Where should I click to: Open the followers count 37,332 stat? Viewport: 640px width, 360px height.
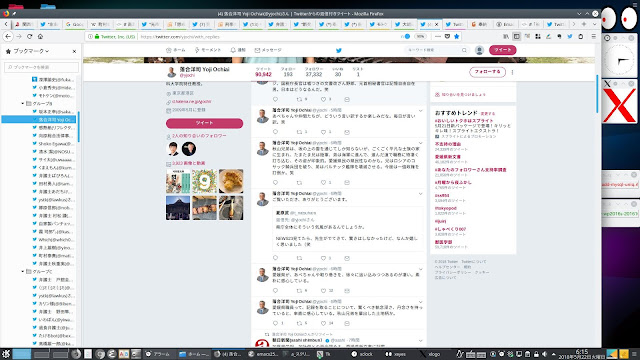pos(313,72)
